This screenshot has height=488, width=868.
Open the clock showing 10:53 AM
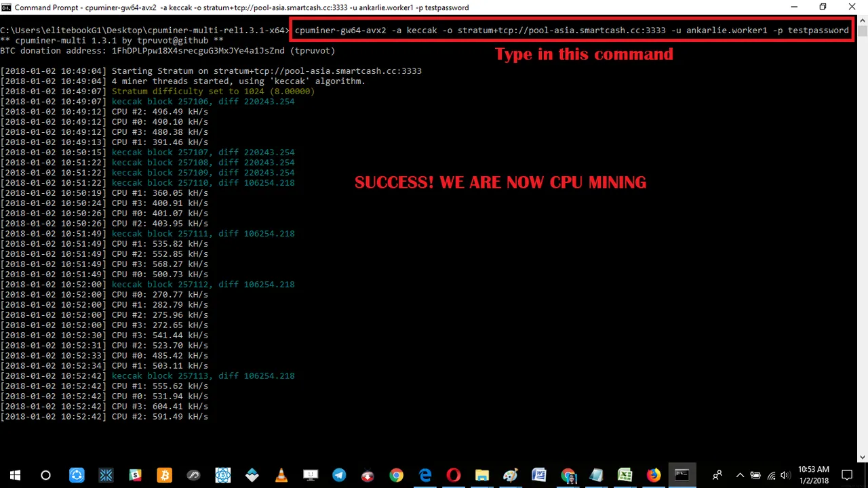814,475
